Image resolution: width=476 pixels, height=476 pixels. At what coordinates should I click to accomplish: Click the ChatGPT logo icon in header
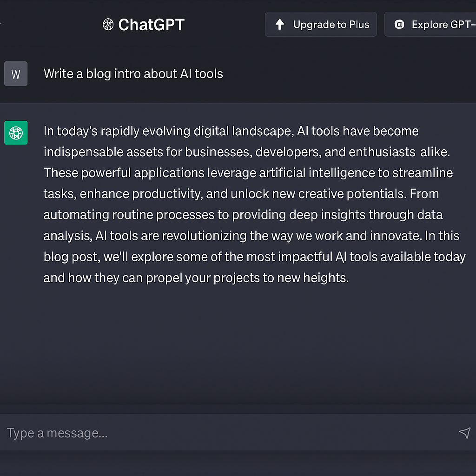click(108, 24)
